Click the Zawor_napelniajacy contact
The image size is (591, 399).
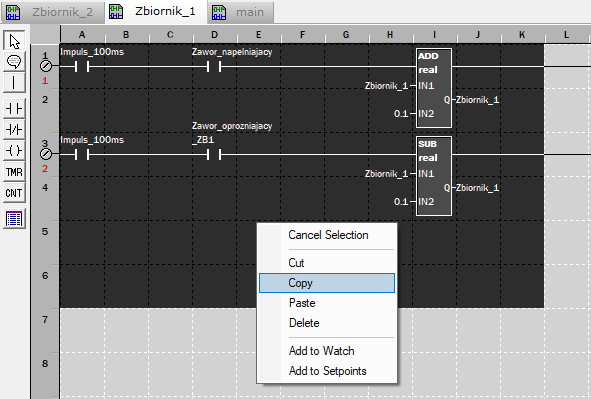click(214, 67)
